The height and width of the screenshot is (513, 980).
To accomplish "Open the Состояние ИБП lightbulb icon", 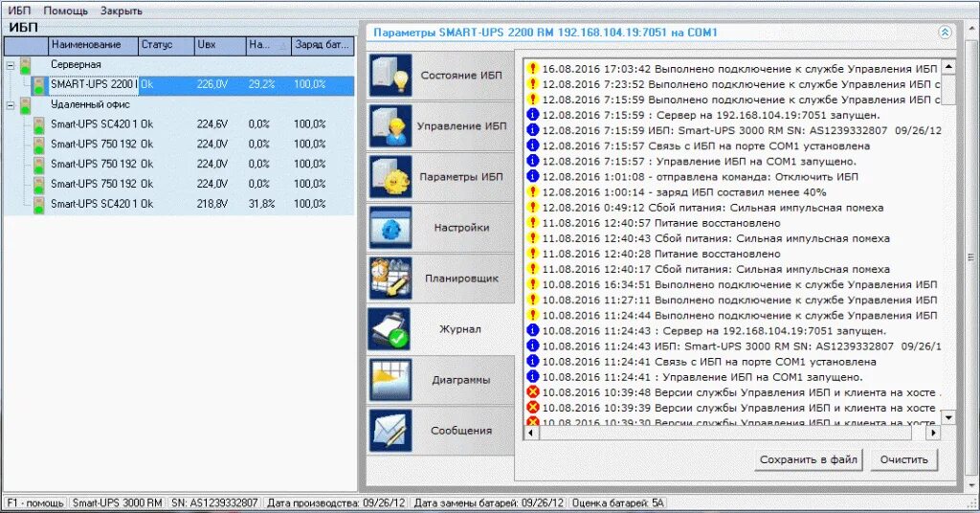I will 390,75.
